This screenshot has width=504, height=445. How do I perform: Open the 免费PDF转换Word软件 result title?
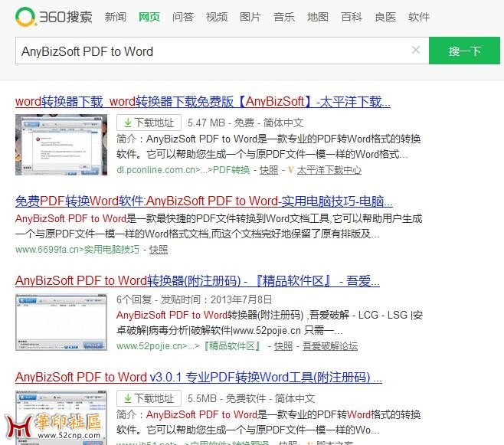click(x=204, y=201)
